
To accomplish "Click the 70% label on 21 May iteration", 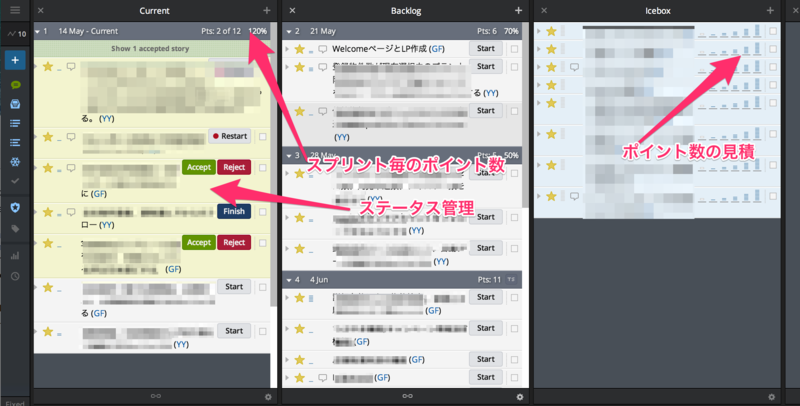I will (511, 31).
